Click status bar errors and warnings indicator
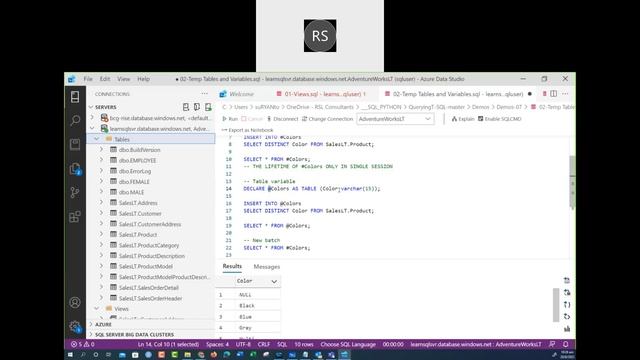 [82, 344]
